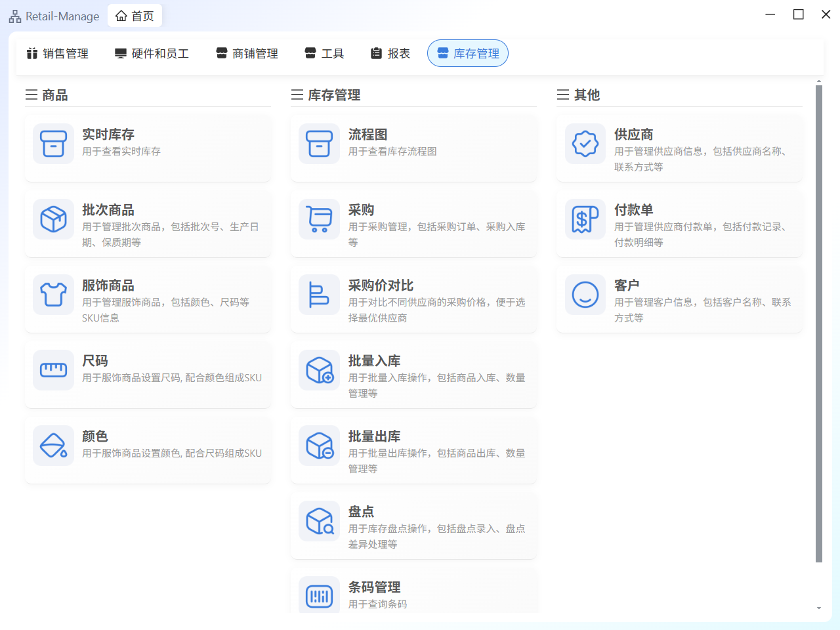The height and width of the screenshot is (630, 840).
Task: Open the 条码管理 barcode icon
Action: click(x=319, y=596)
